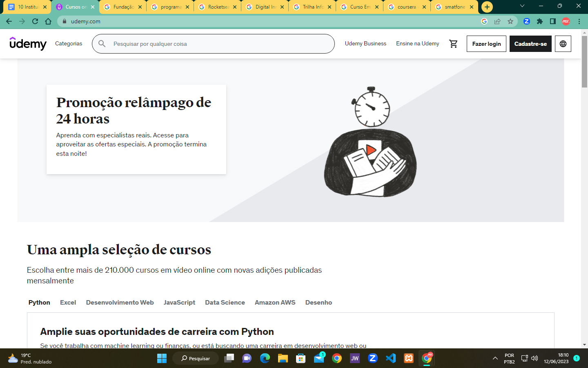Open XAMPP from taskbar
This screenshot has width=588, height=368.
pos(409,358)
